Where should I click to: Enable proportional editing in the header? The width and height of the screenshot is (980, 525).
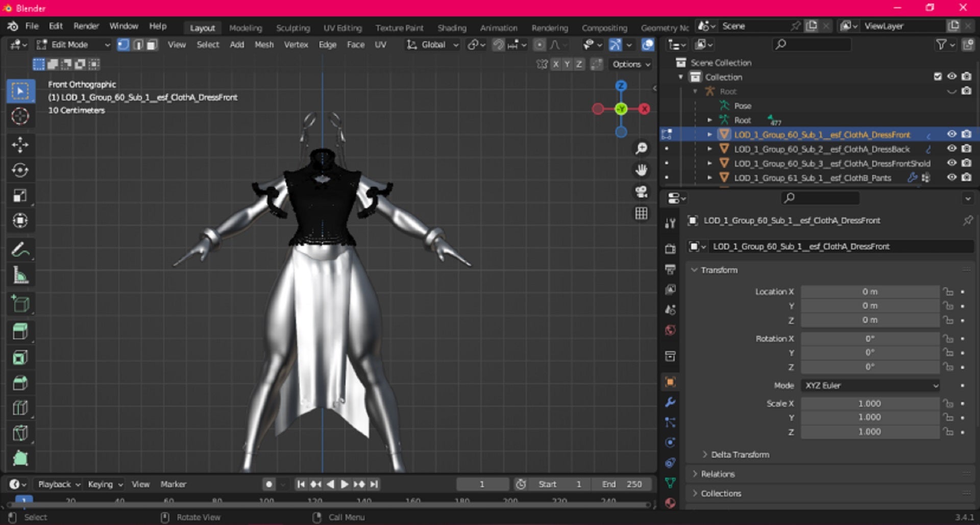(x=540, y=45)
